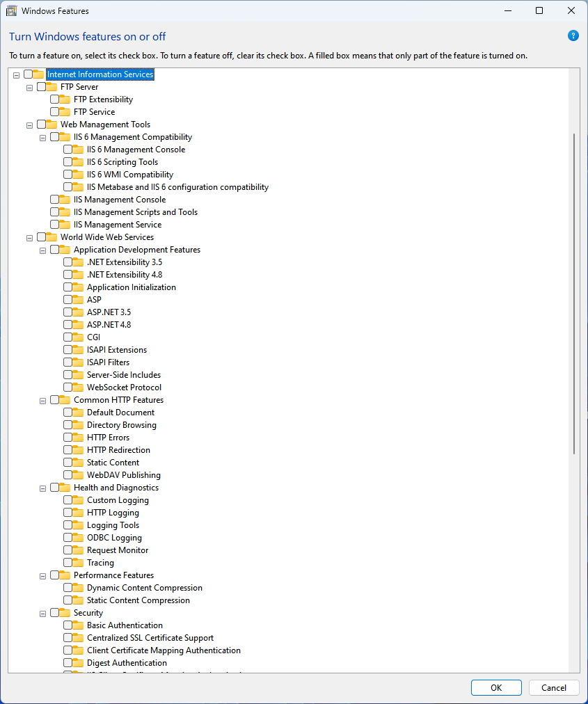Click the folder icon beside HTTP Redirection
The width and height of the screenshot is (588, 704).
point(78,450)
